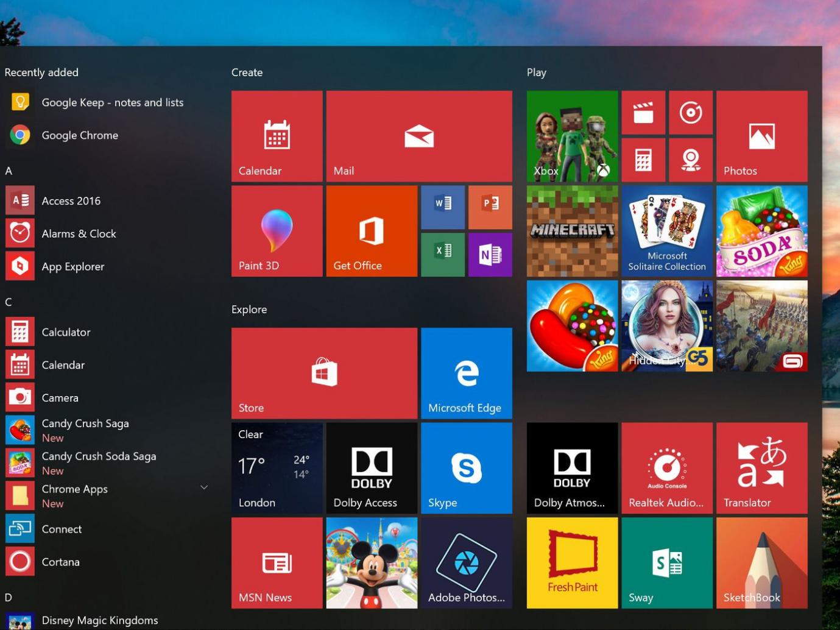Click the letter C section header
This screenshot has height=630, width=840.
9,302
